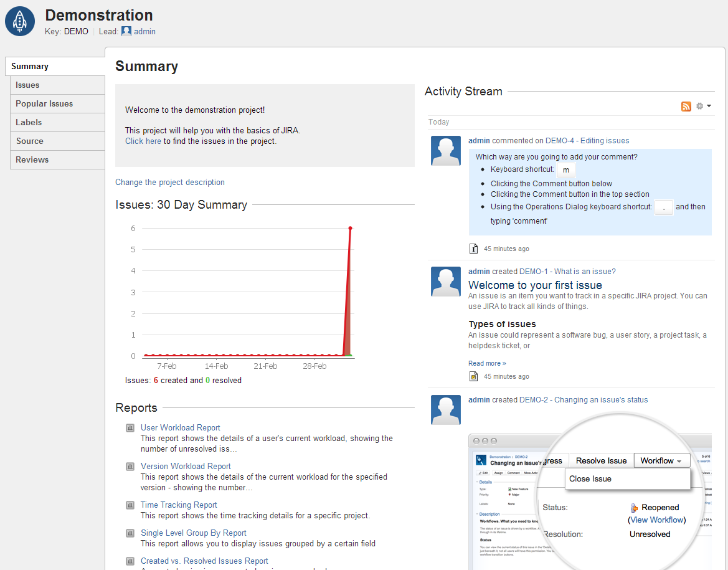728x570 pixels.
Task: Click admin name in DEMO-1 created entry
Action: pyautogui.click(x=479, y=272)
